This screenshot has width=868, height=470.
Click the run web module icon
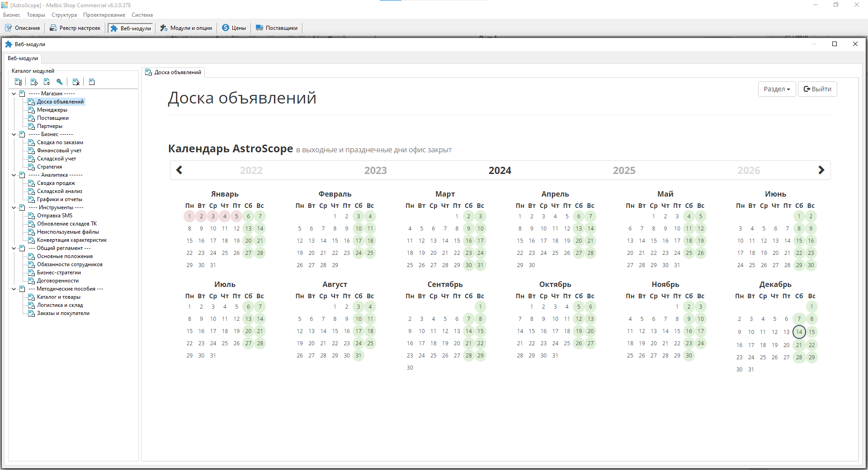34,82
